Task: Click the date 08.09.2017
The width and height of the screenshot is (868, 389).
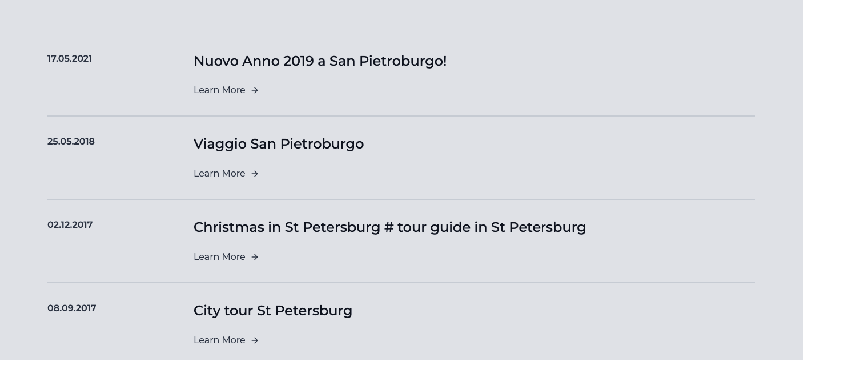Action: (71, 308)
